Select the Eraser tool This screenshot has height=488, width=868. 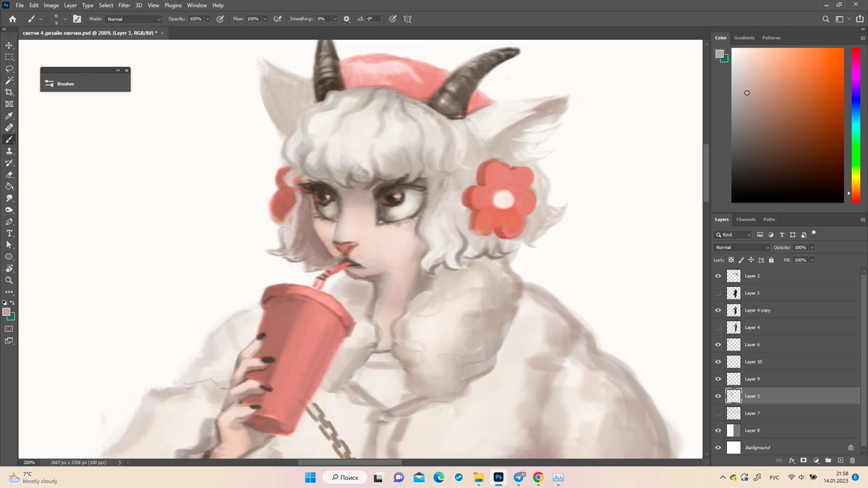pyautogui.click(x=9, y=174)
